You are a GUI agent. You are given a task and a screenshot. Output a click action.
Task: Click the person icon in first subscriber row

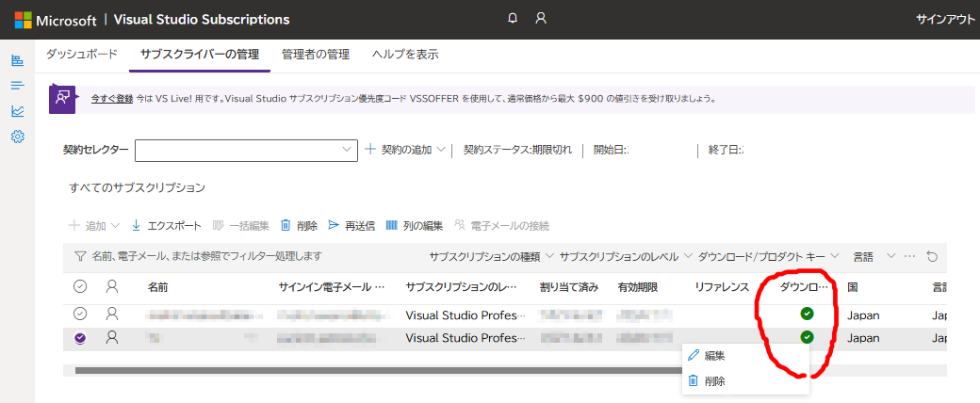click(x=112, y=314)
